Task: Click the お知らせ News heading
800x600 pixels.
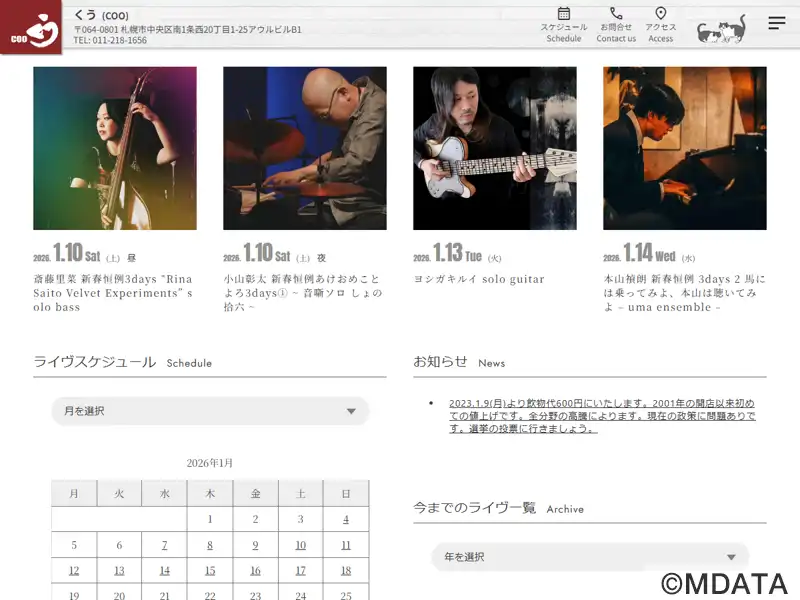Action: click(459, 362)
